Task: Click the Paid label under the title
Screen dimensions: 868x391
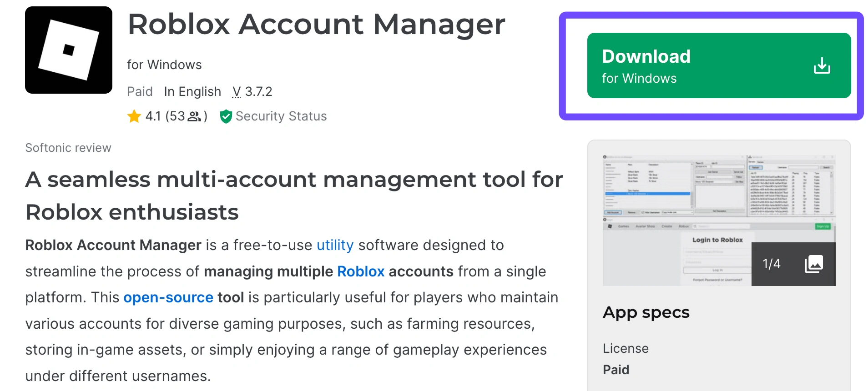Action: pyautogui.click(x=140, y=92)
